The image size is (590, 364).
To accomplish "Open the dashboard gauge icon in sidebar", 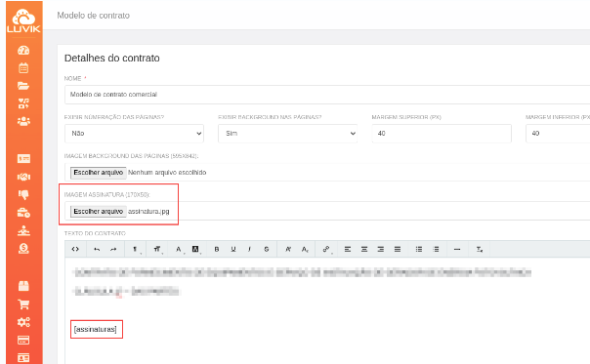I will pos(23,50).
